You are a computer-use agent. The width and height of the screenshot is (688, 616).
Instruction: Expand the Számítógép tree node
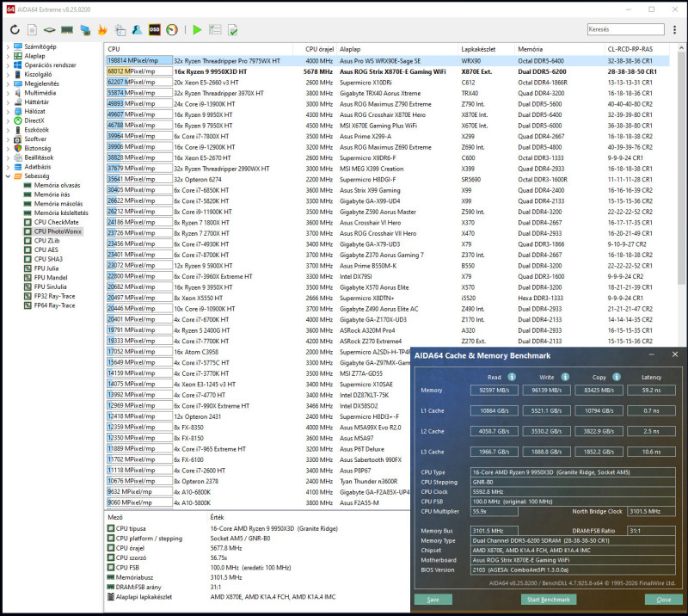click(x=7, y=46)
